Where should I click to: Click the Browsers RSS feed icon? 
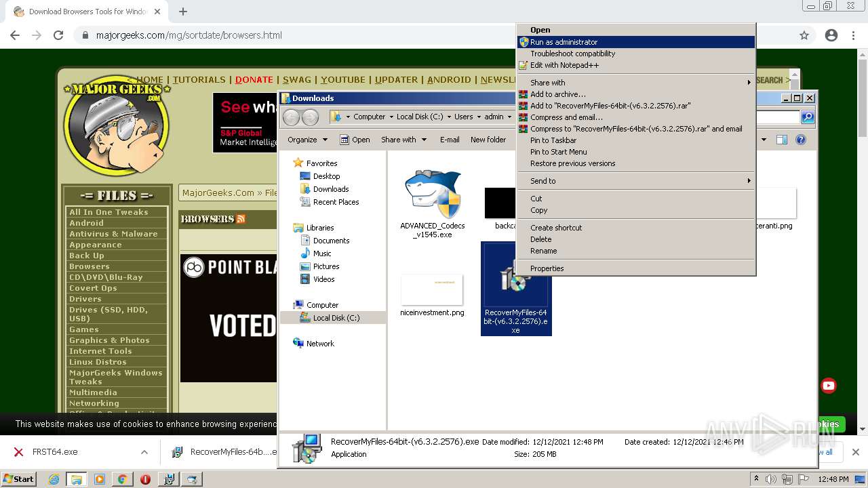click(241, 219)
